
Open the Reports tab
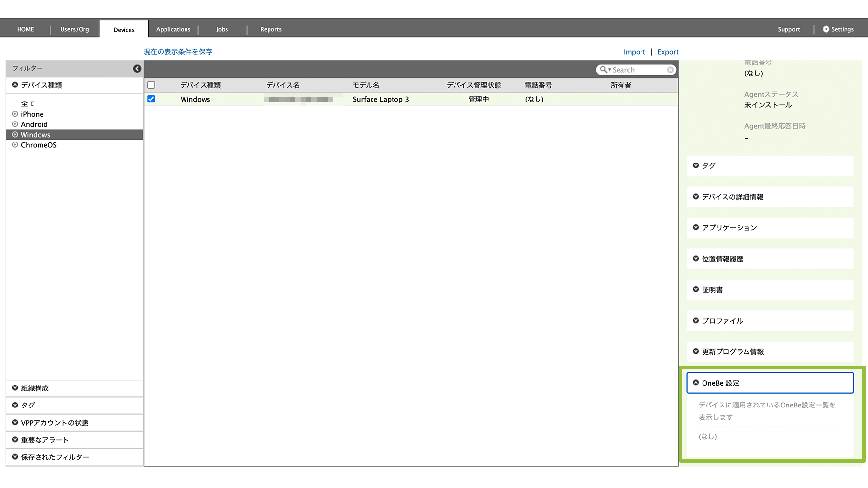tap(271, 29)
